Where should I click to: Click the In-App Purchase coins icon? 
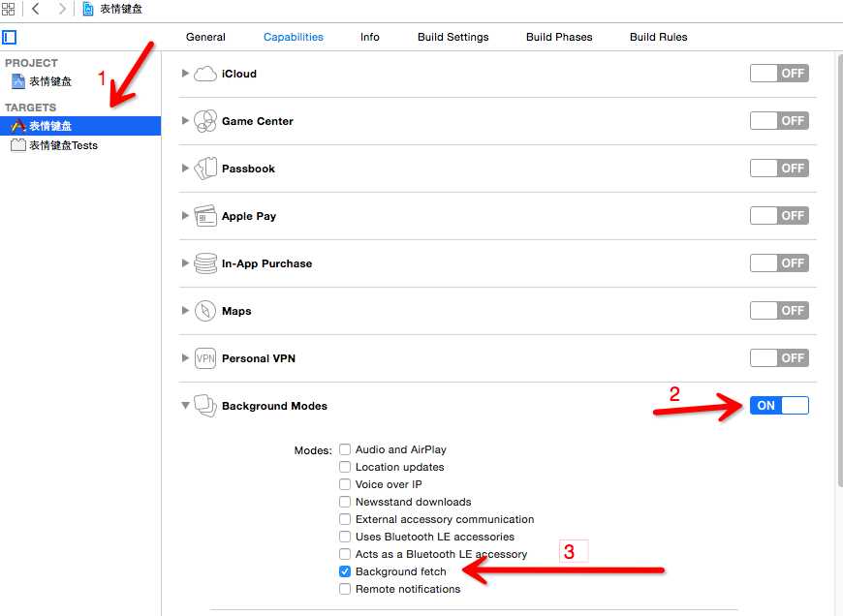click(x=204, y=263)
